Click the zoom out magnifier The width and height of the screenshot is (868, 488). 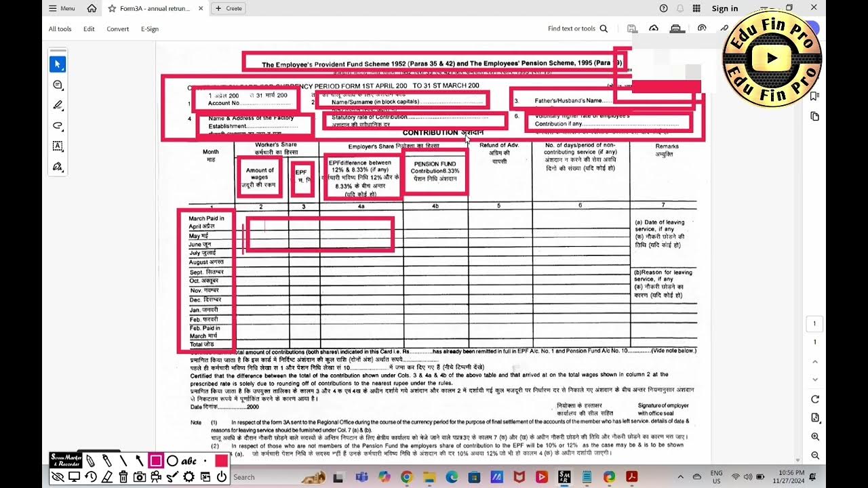coord(815,455)
